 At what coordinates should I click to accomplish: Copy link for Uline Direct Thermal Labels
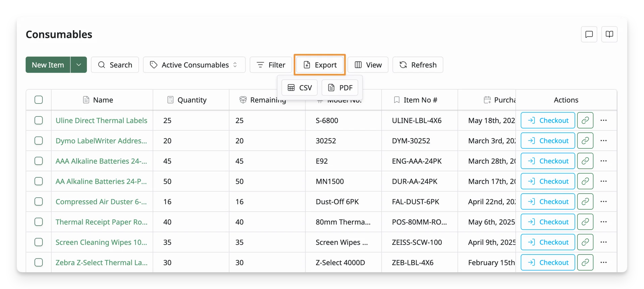pos(585,120)
